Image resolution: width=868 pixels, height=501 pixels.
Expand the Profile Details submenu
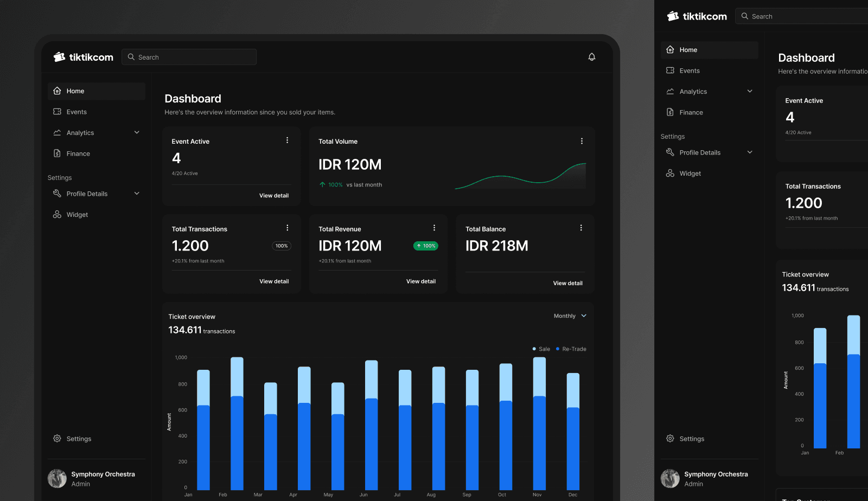click(137, 194)
